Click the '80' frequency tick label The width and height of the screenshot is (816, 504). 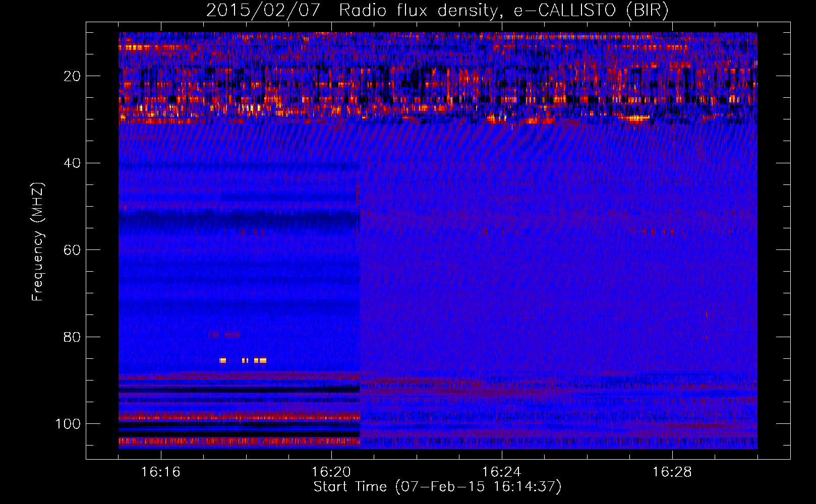click(x=72, y=337)
